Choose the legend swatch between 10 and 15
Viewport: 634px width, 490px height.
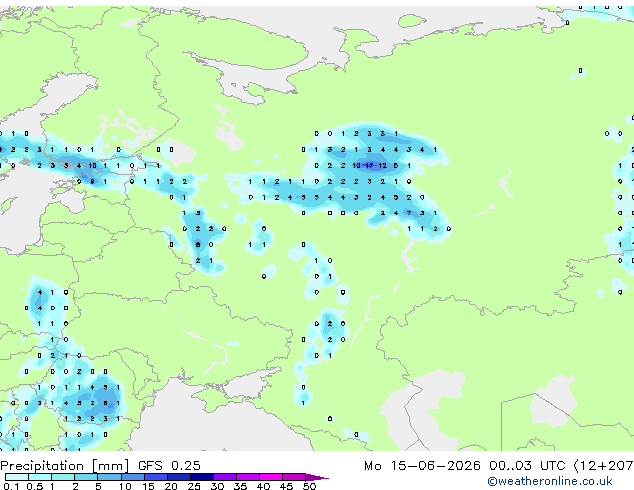[132, 477]
